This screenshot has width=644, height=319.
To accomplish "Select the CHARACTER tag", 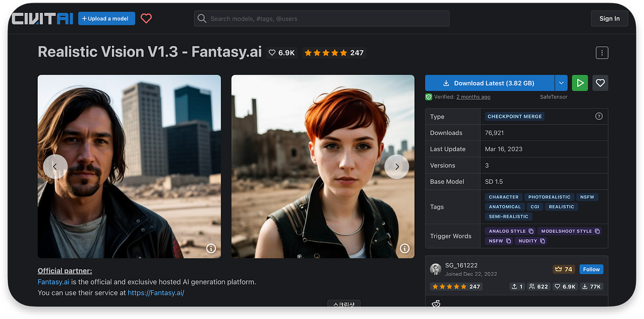I will pos(503,197).
